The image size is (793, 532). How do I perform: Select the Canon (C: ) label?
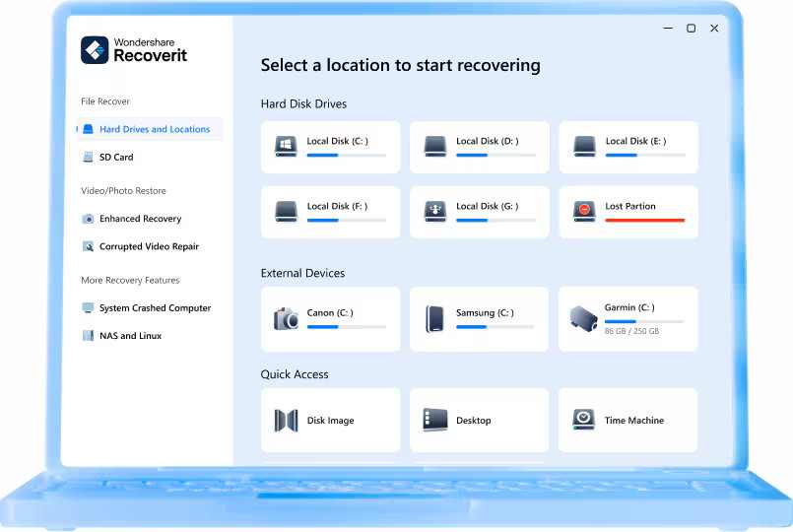click(x=330, y=313)
